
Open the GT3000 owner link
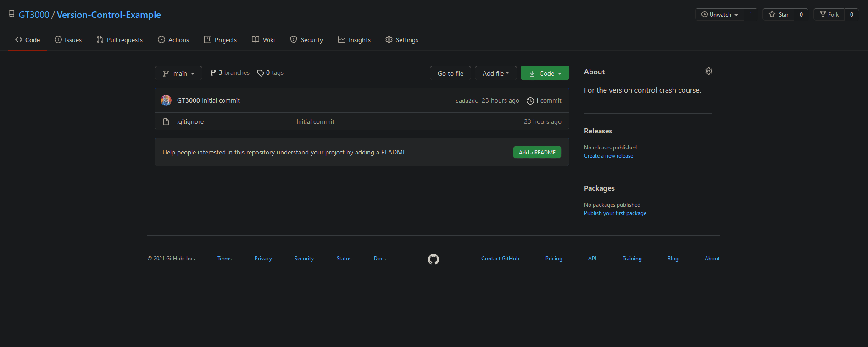click(34, 15)
